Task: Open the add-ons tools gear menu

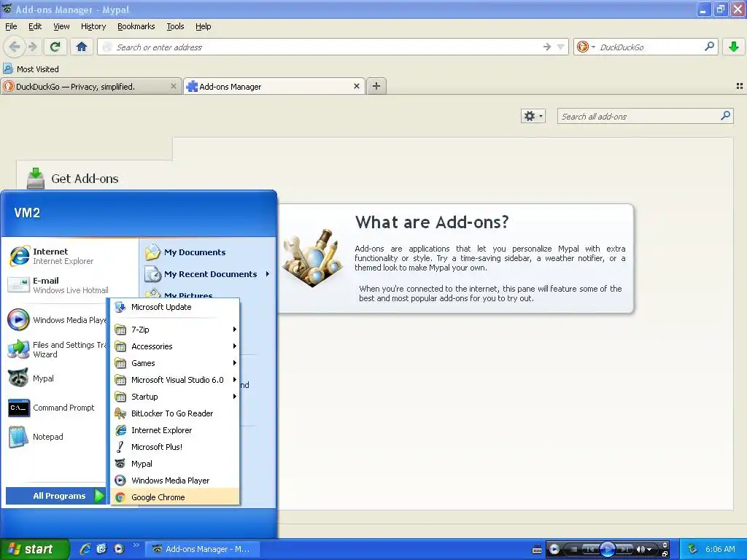Action: pos(533,116)
